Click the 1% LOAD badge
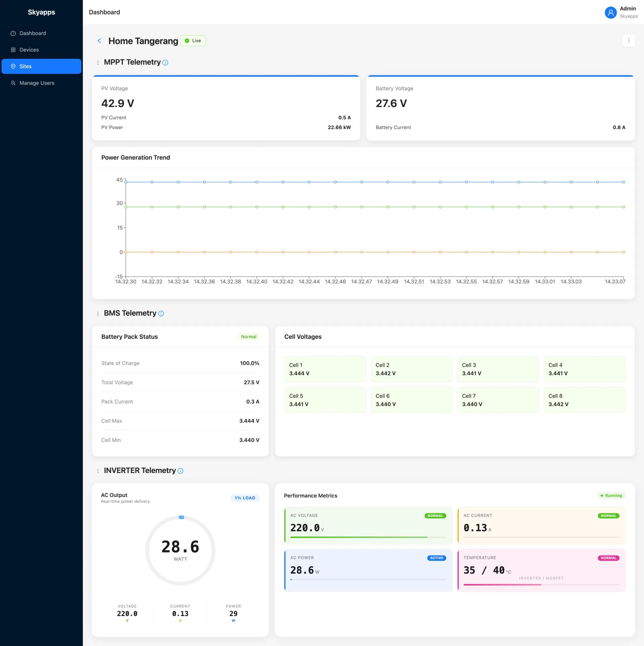 (x=245, y=498)
